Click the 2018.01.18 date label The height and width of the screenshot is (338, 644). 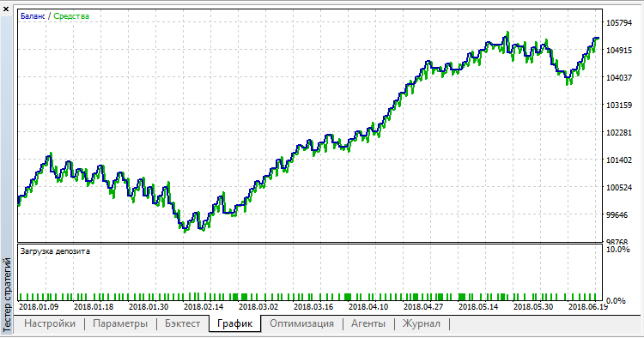[x=94, y=306]
